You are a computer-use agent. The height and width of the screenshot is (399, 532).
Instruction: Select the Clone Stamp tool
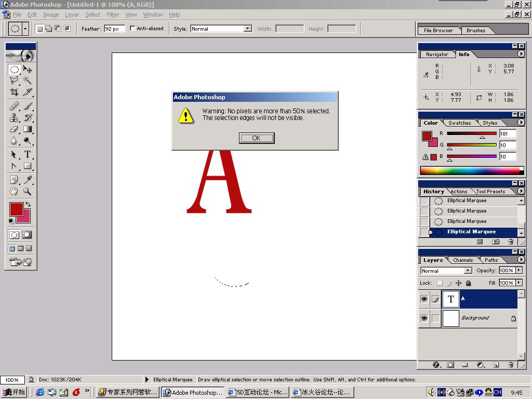coord(14,118)
